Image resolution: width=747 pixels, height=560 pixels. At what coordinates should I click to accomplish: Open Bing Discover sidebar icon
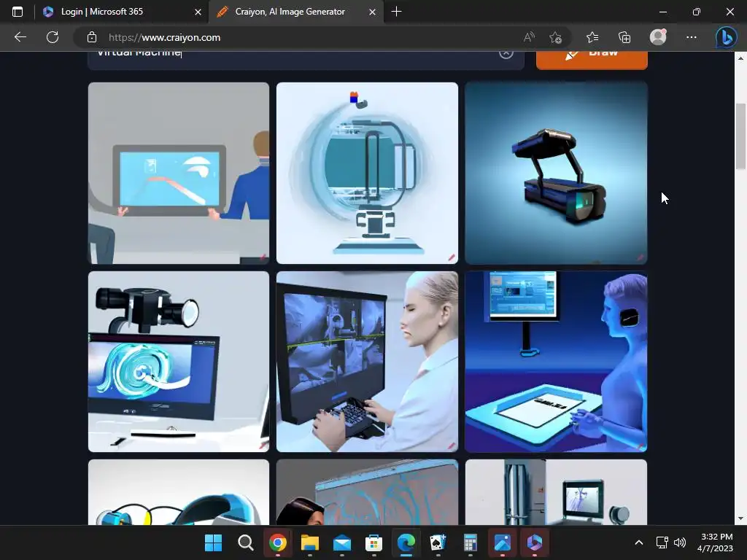(x=726, y=38)
